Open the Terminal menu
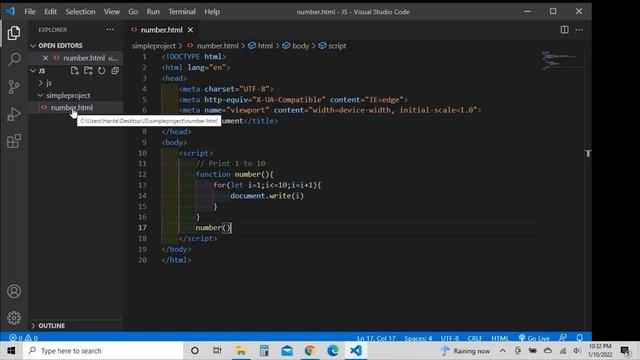The image size is (640, 360). (x=182, y=12)
